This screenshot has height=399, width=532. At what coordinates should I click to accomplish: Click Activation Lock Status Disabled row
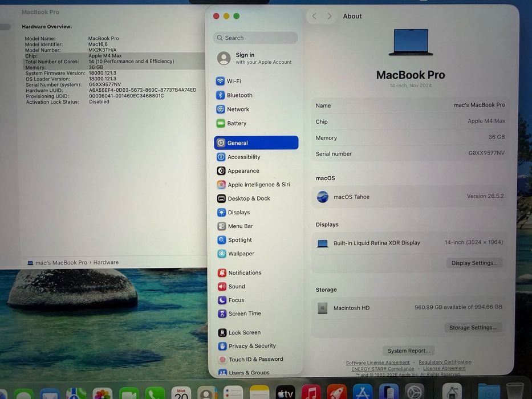(x=68, y=102)
